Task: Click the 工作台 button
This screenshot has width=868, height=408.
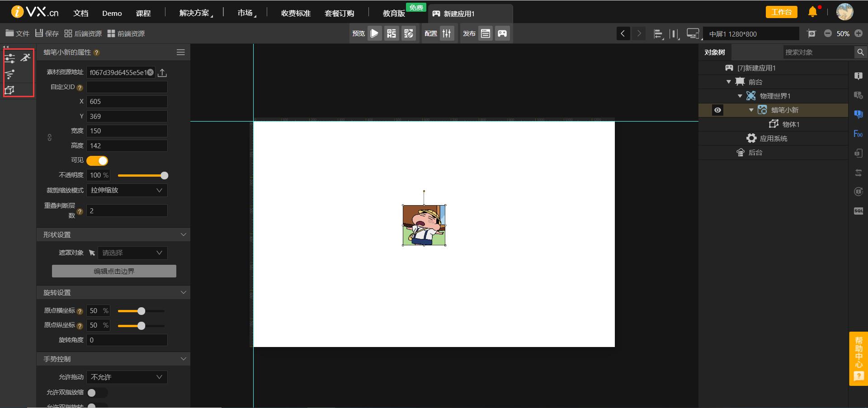Action: pos(781,12)
